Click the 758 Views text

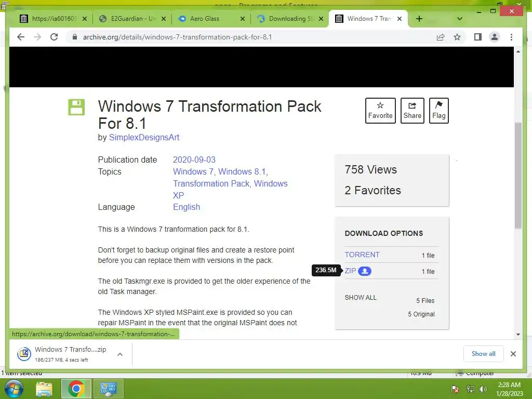point(370,169)
